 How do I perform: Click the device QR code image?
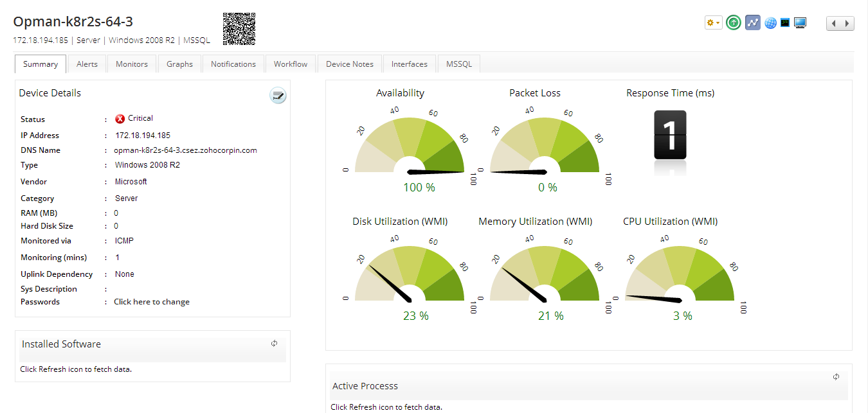(x=239, y=29)
